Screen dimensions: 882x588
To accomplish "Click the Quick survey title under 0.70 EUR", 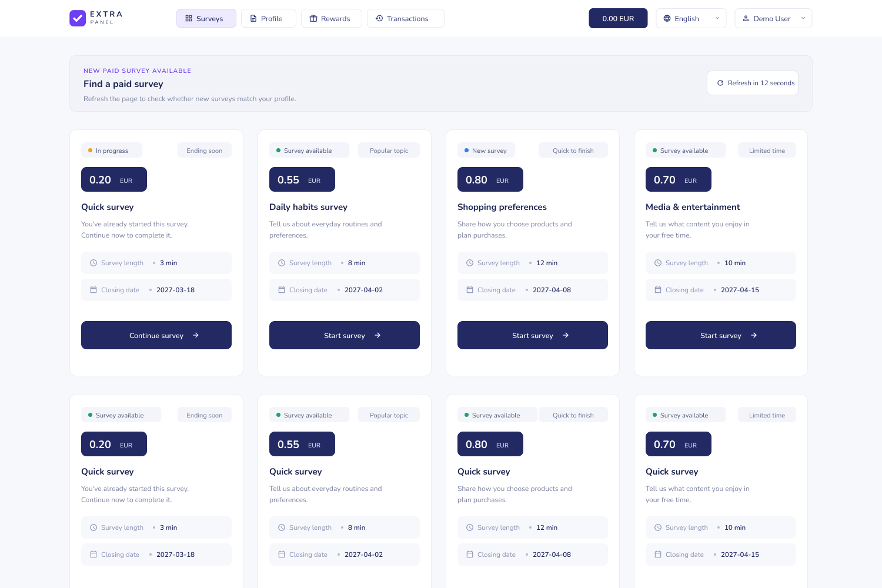I will 671,472.
